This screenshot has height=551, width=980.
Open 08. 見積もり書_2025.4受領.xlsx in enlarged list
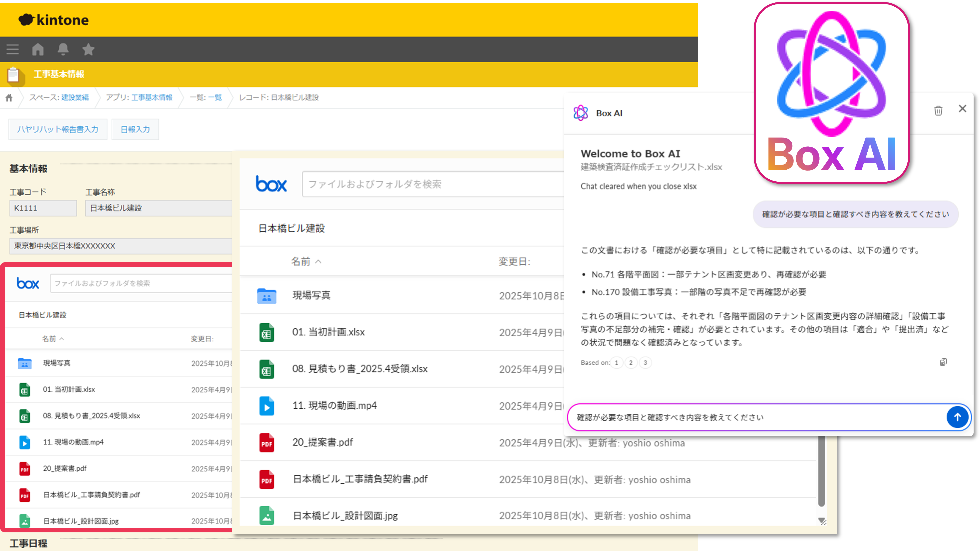coord(360,369)
